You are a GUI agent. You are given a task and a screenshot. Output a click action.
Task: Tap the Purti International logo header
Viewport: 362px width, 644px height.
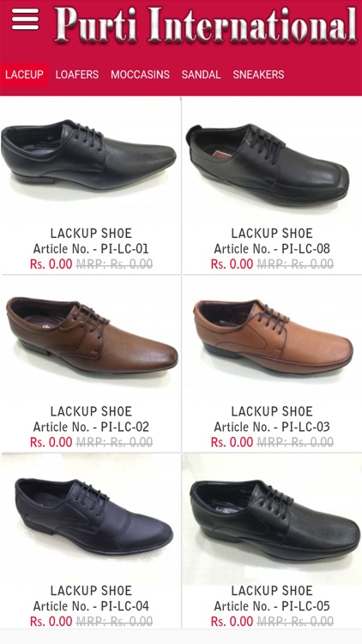coord(205,25)
